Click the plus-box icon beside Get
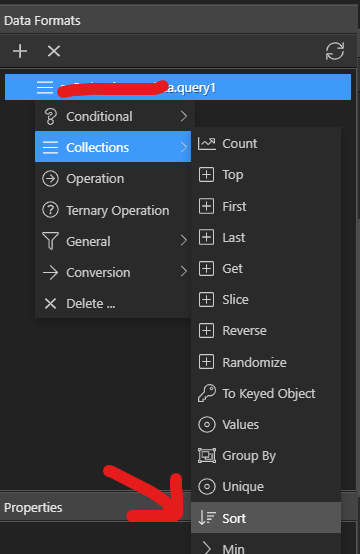The width and height of the screenshot is (360, 554). [x=206, y=269]
